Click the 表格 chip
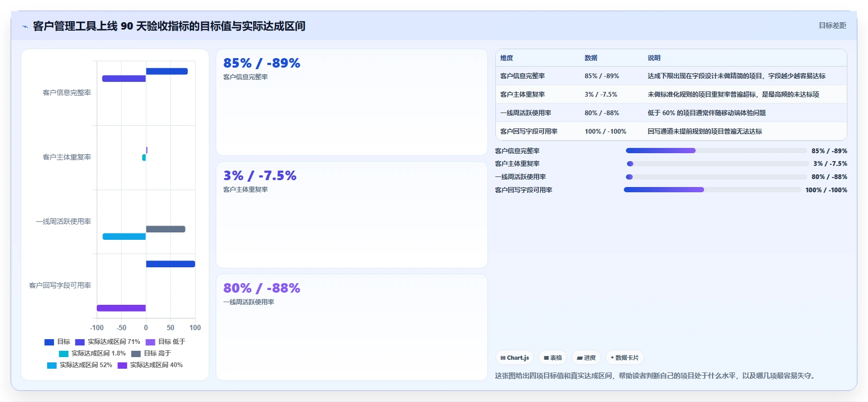Image resolution: width=868 pixels, height=402 pixels. tap(553, 358)
